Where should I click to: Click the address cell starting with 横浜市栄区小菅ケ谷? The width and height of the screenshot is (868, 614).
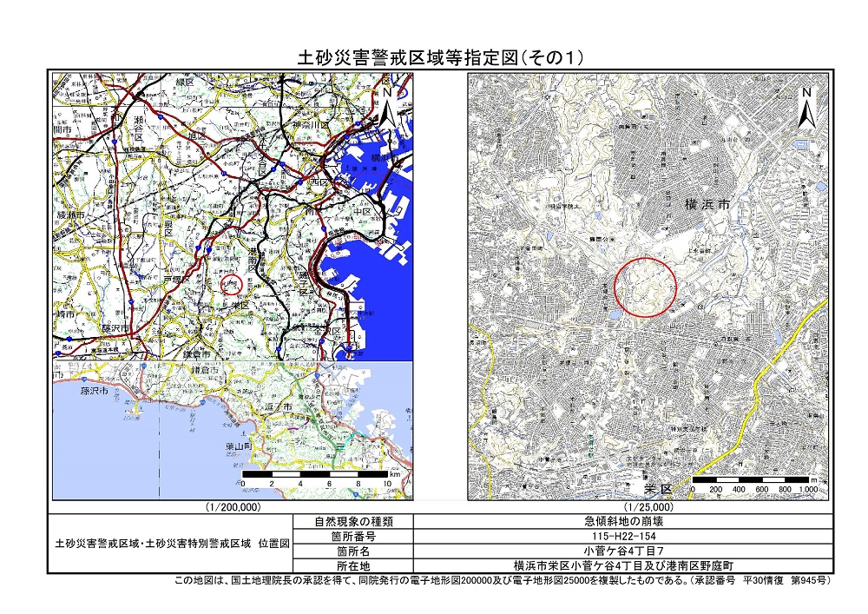623,564
